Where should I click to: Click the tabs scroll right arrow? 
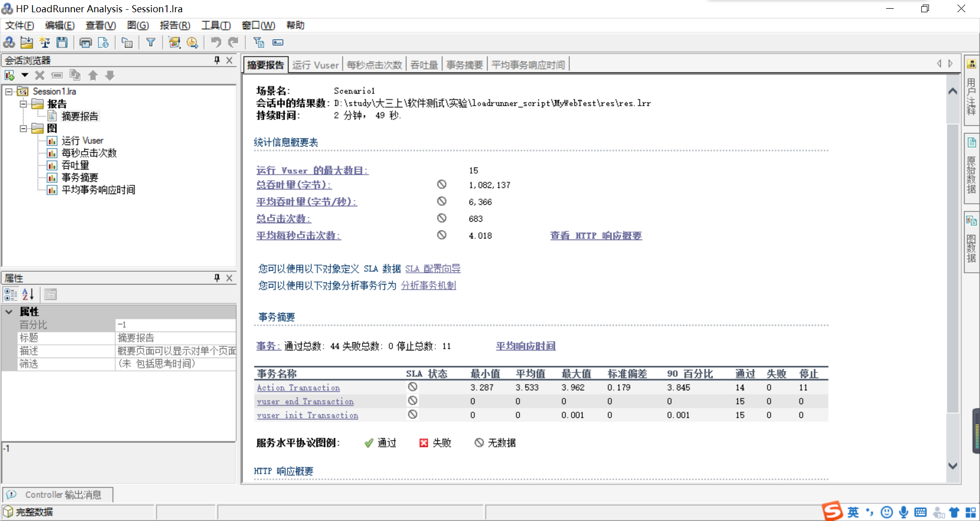[x=950, y=63]
